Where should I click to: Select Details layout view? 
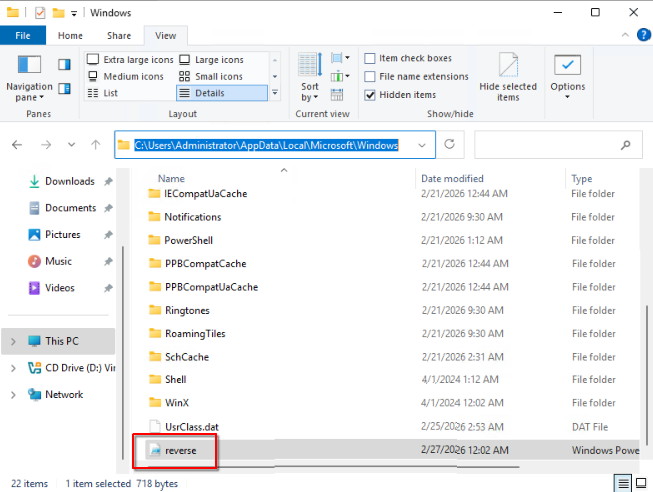(222, 93)
